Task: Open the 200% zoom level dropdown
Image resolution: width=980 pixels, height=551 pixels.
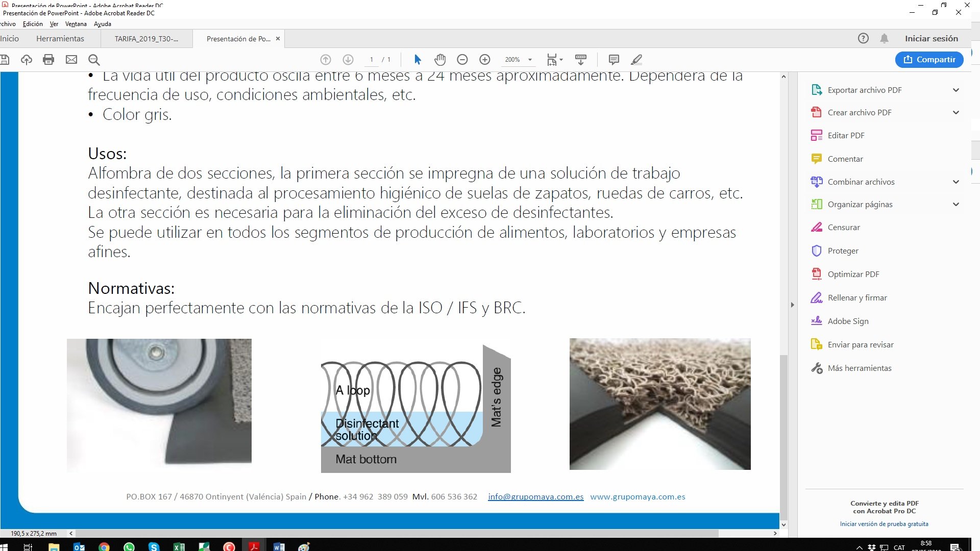Action: (530, 60)
